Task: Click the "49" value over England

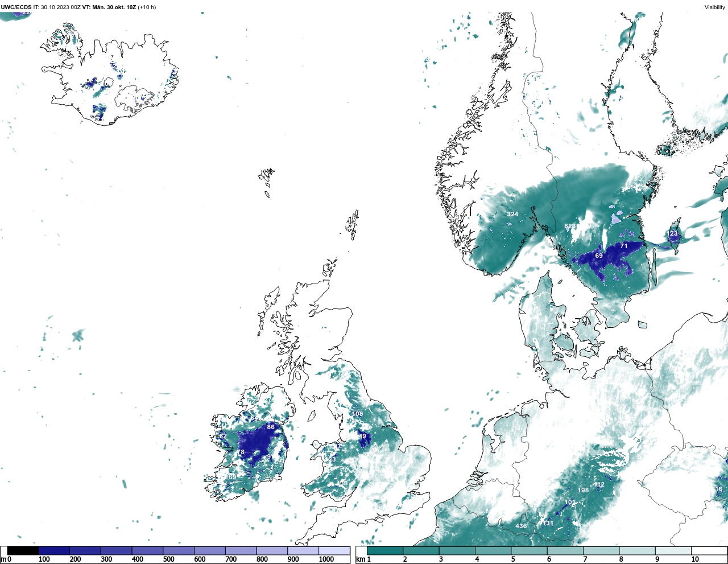Action: tap(362, 436)
